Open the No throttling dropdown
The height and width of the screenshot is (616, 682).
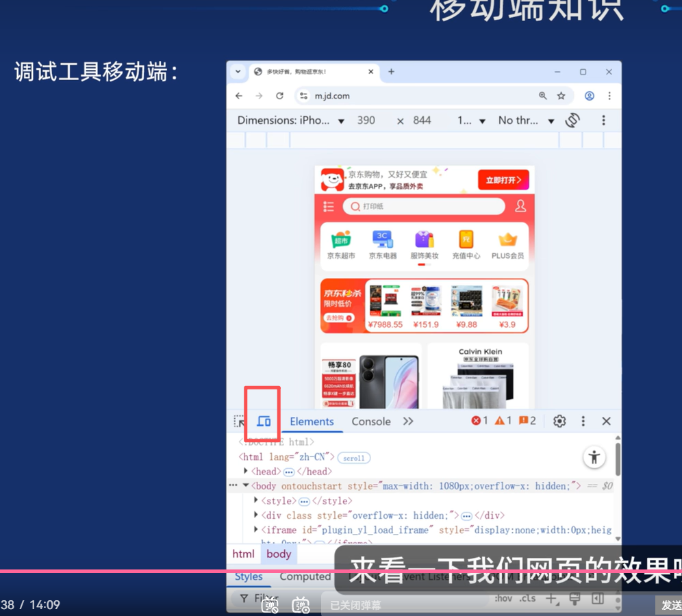[x=527, y=120]
